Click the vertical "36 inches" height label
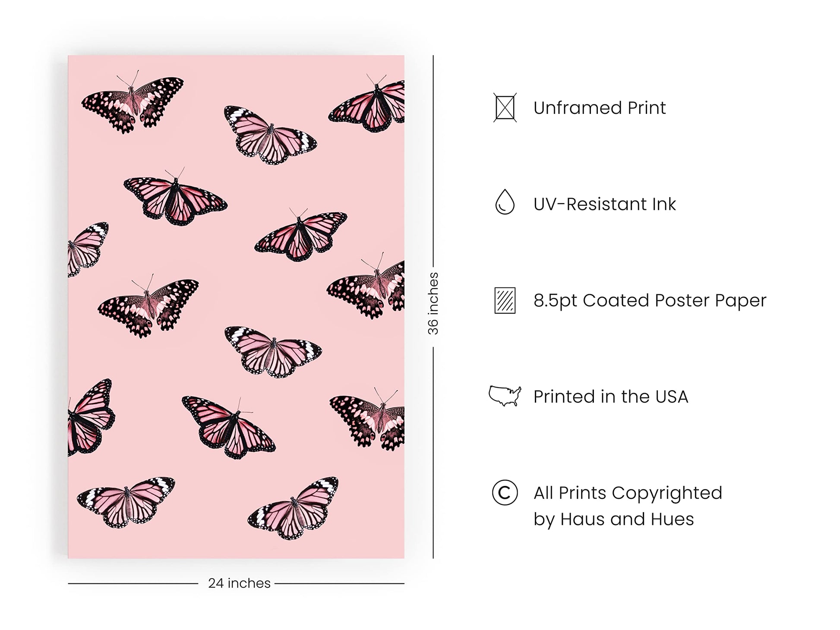The height and width of the screenshot is (630, 840). point(433,303)
